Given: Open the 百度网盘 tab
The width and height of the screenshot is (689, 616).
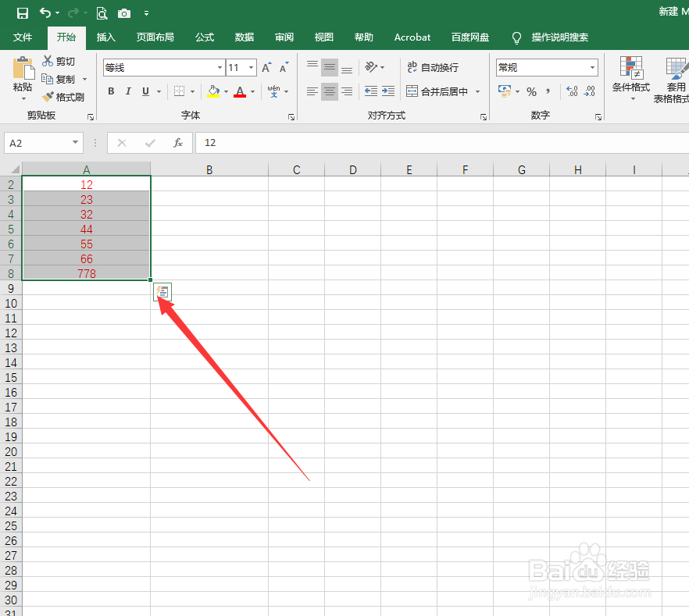Looking at the screenshot, I should coord(469,37).
